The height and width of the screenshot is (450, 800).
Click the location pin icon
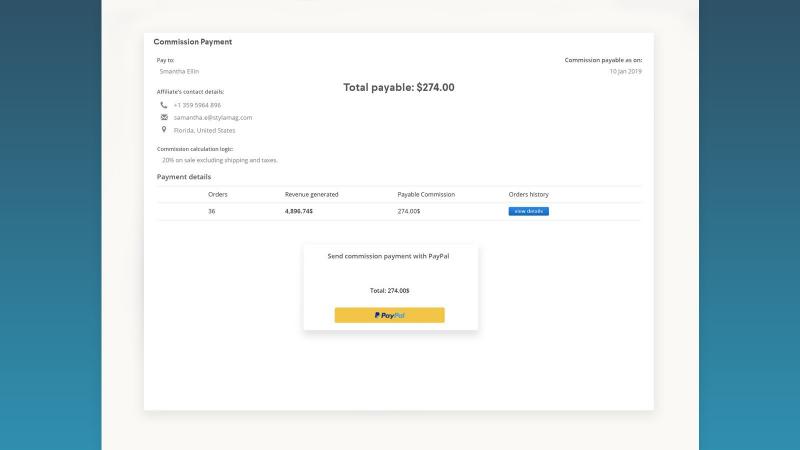(x=164, y=130)
